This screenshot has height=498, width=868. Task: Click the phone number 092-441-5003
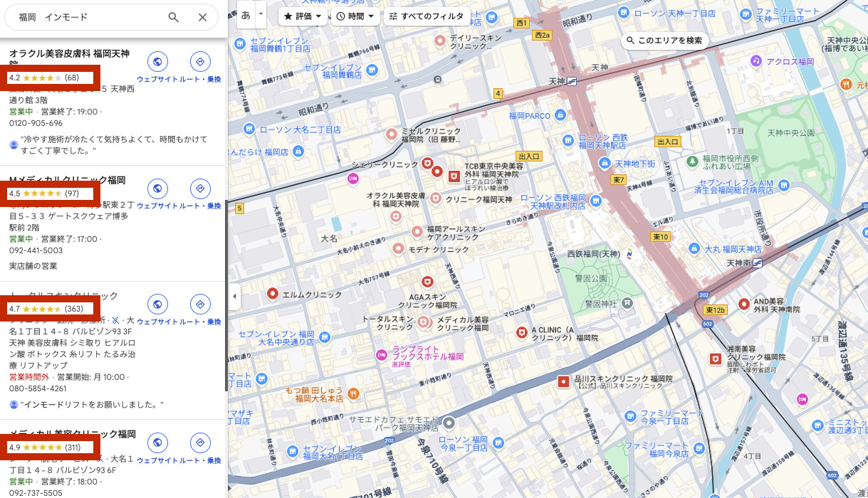tap(36, 250)
